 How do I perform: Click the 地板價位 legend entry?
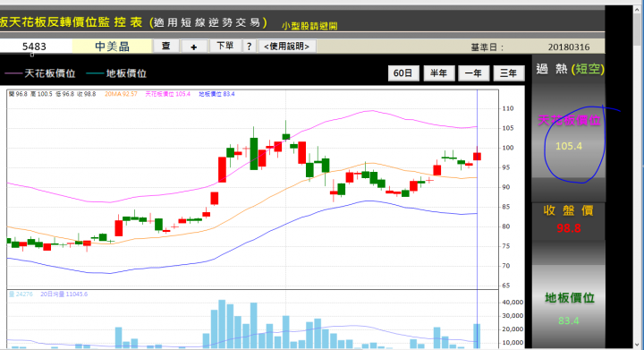pos(116,73)
